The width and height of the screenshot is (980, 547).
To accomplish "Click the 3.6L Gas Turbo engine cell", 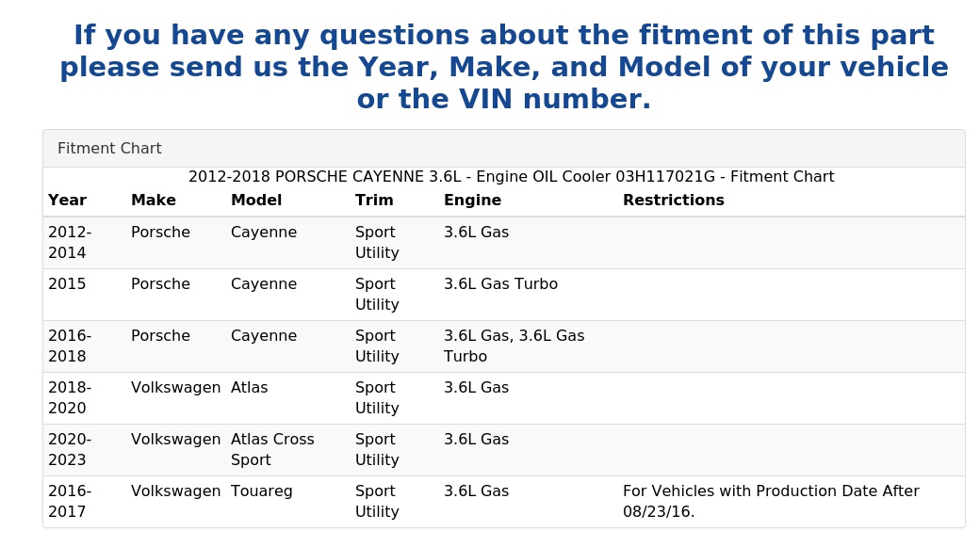I will [x=500, y=284].
